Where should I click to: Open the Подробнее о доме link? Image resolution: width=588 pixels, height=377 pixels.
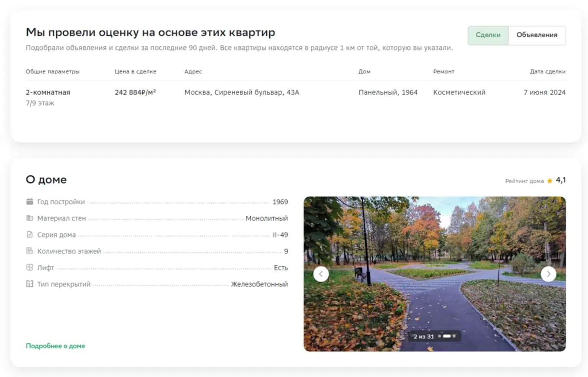pyautogui.click(x=55, y=346)
